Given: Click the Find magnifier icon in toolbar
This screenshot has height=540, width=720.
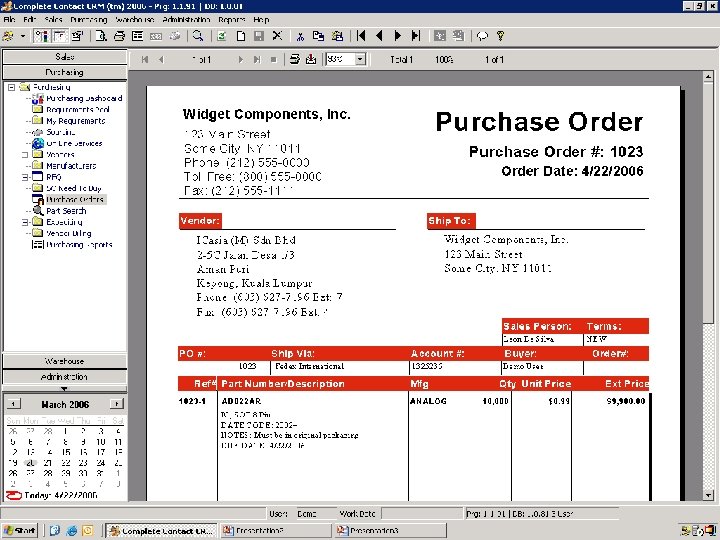Looking at the screenshot, I should point(198,36).
